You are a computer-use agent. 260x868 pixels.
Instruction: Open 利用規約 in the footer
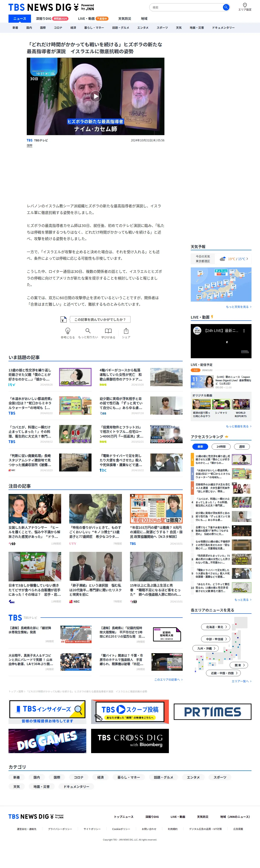coord(173,829)
